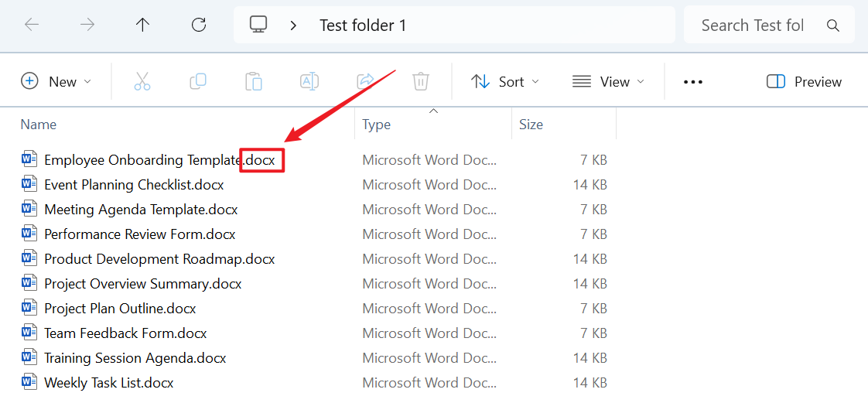Click the Back navigation arrow

pyautogui.click(x=32, y=25)
